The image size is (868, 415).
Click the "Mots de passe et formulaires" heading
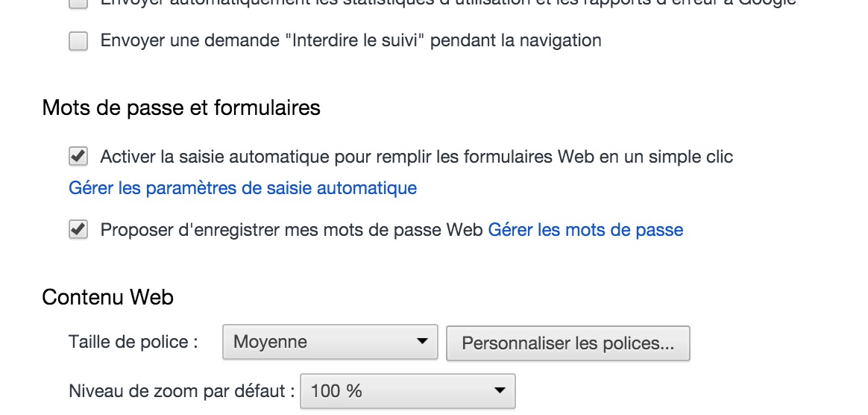point(181,108)
